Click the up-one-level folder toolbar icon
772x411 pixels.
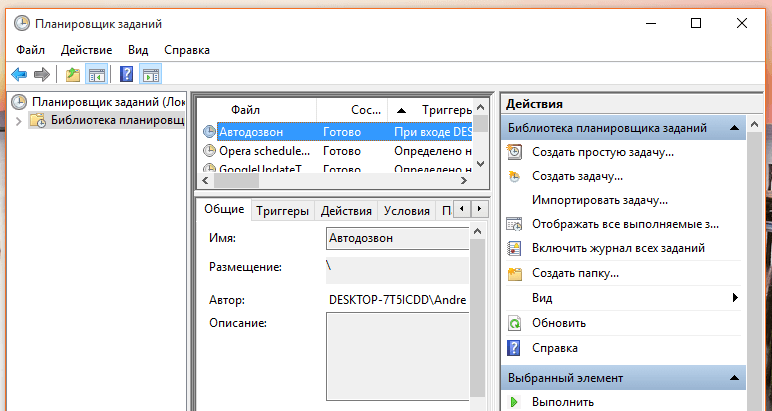72,74
